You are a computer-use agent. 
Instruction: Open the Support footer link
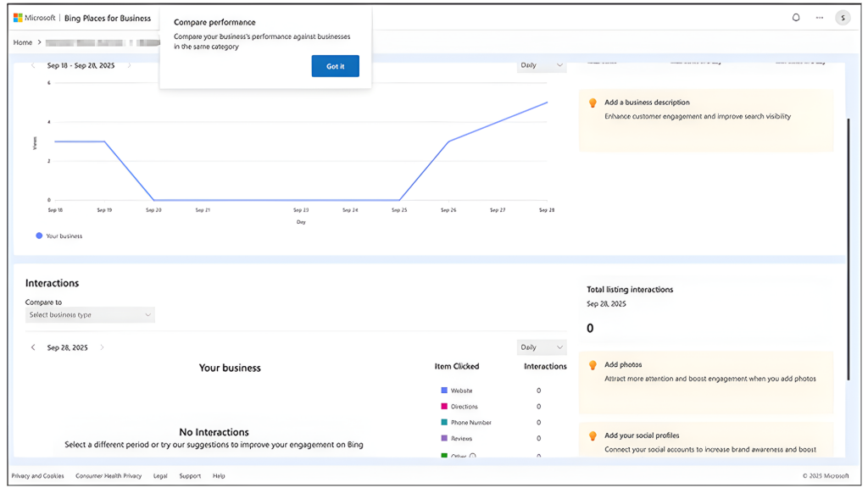(190, 476)
